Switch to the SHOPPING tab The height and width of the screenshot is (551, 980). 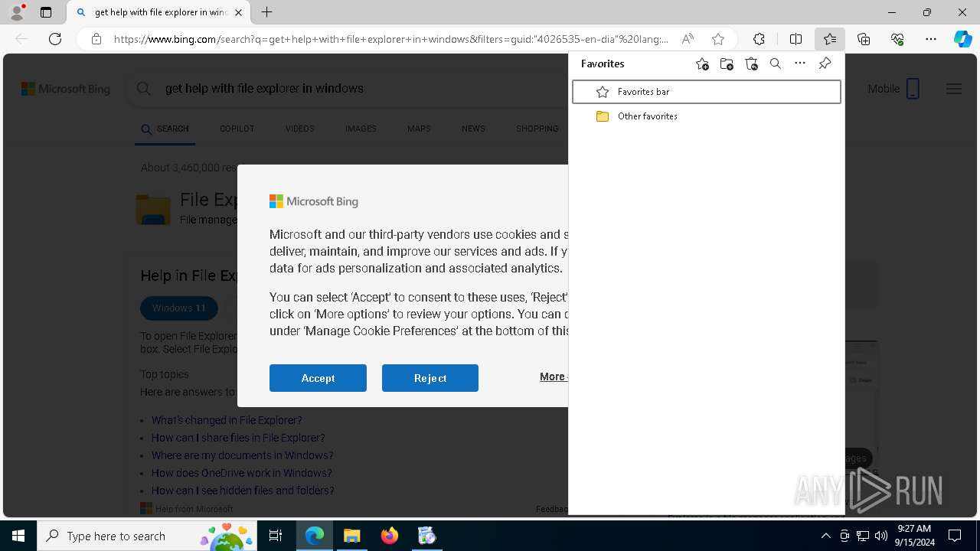tap(537, 129)
